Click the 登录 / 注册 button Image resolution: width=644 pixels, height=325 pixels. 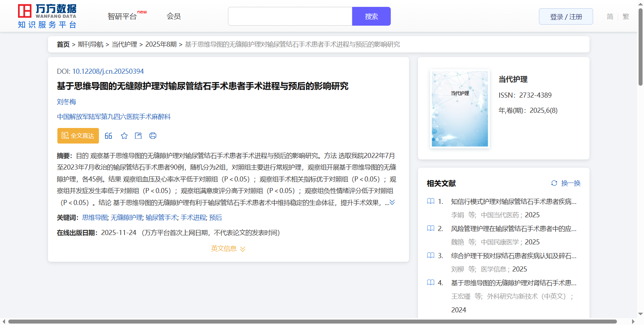pyautogui.click(x=566, y=17)
